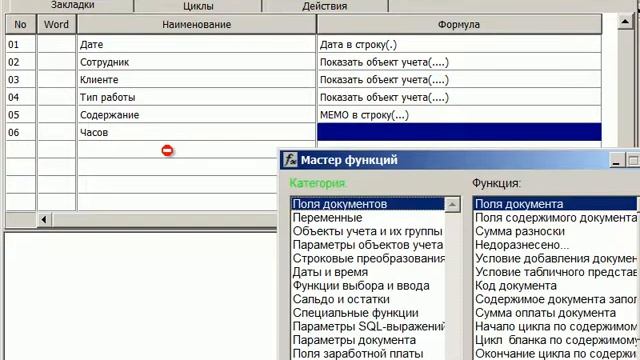Select category Строковые преобразования
This screenshot has height=360, width=640.
pos(368,258)
